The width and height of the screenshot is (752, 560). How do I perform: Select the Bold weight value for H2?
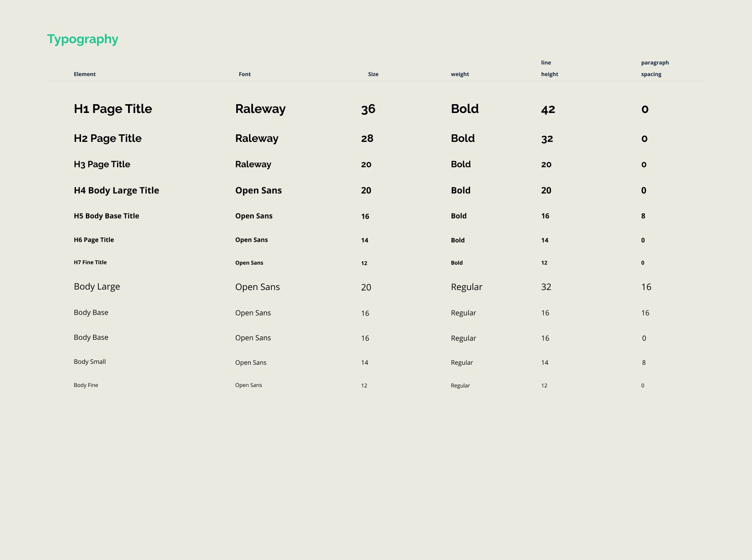(x=462, y=138)
